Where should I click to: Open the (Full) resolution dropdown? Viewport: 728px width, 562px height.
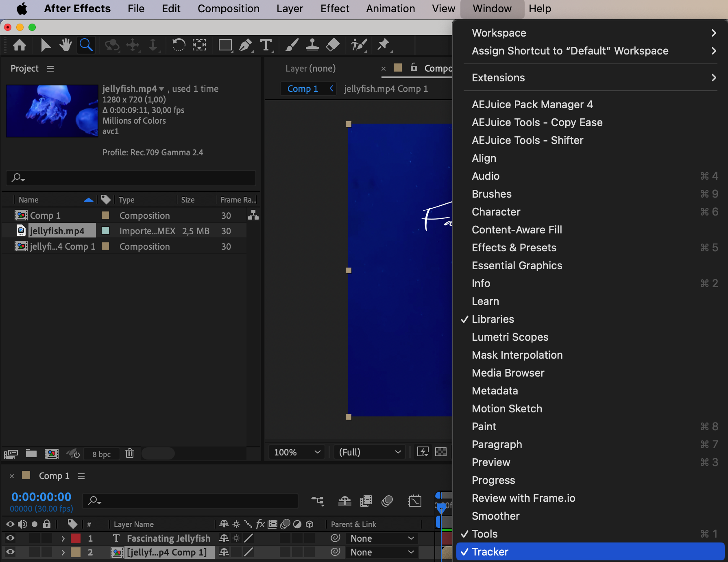pos(370,452)
